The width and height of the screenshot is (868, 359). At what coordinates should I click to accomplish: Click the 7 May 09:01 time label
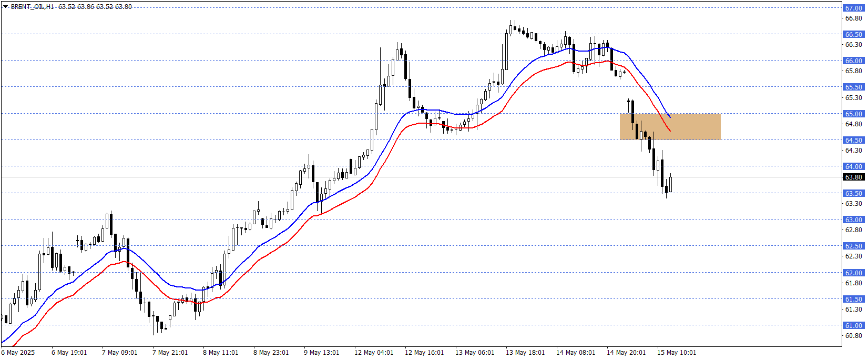(120, 353)
